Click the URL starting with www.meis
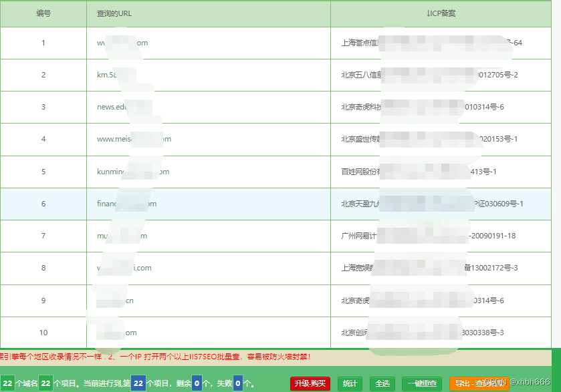Image resolution: width=561 pixels, height=392 pixels. point(134,140)
